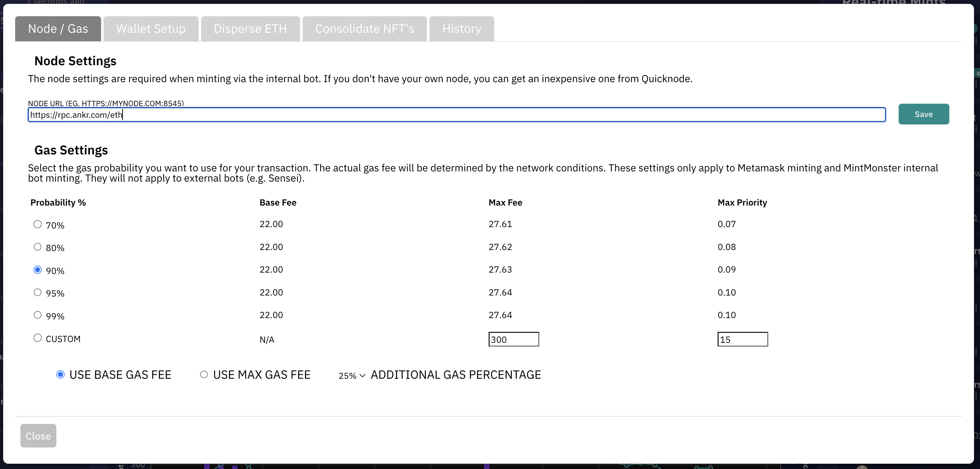Select Use Base Gas Fee option

point(61,374)
